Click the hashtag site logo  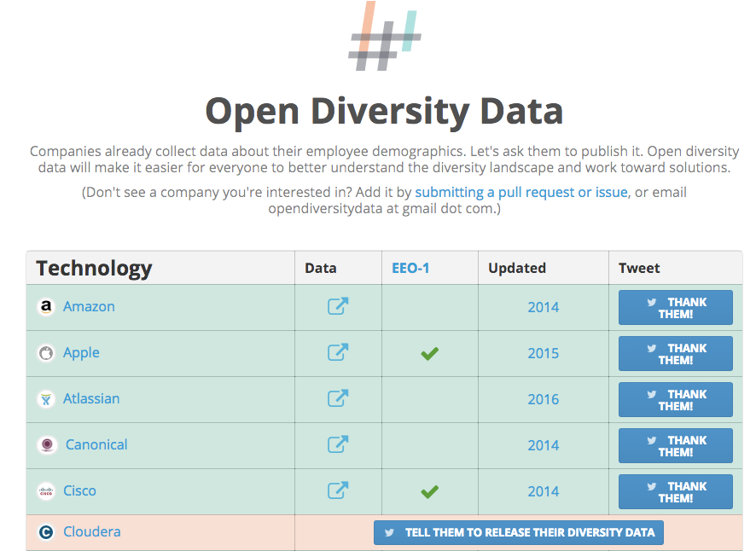tap(385, 37)
